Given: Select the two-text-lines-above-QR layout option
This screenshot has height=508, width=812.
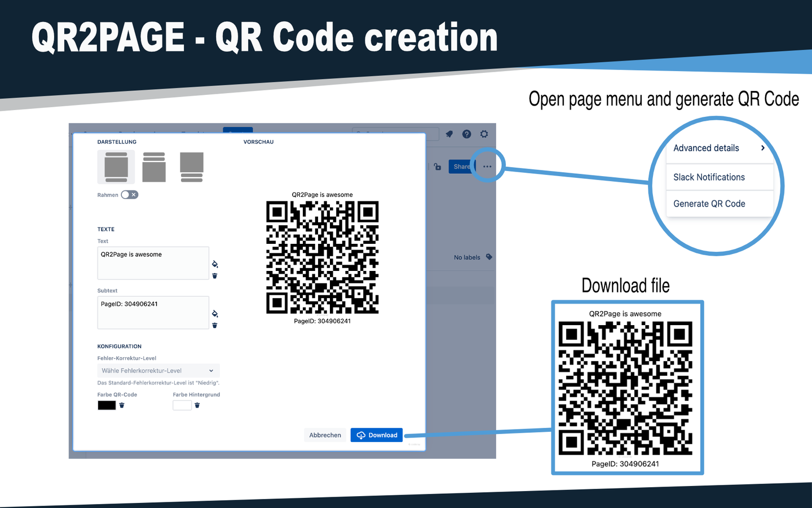Looking at the screenshot, I should pos(154,167).
